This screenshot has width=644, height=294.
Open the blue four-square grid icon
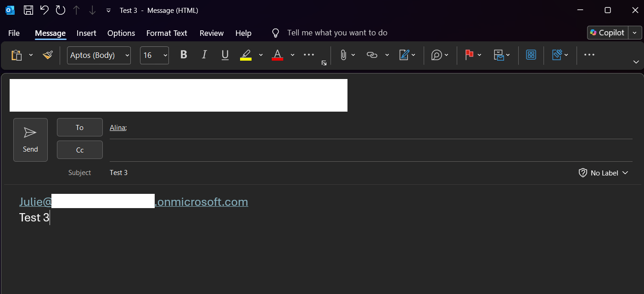tap(531, 55)
